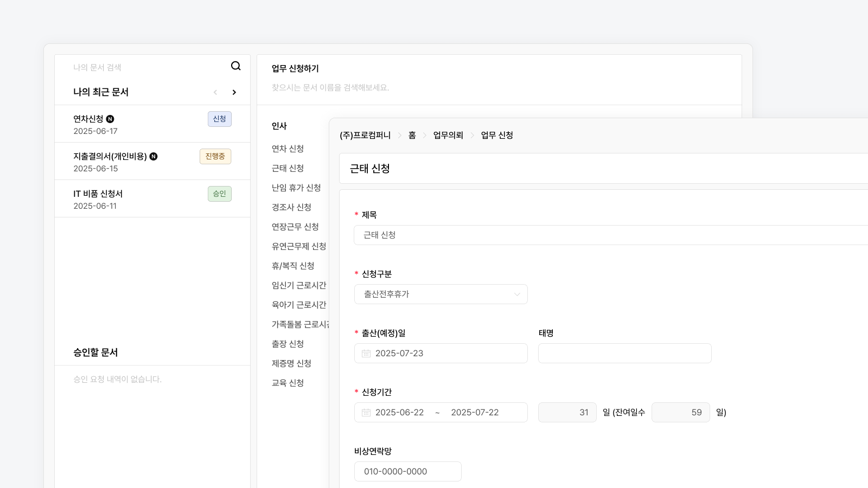Select 가족돌봄 근로시간 menu item
The width and height of the screenshot is (868, 488).
point(300,324)
